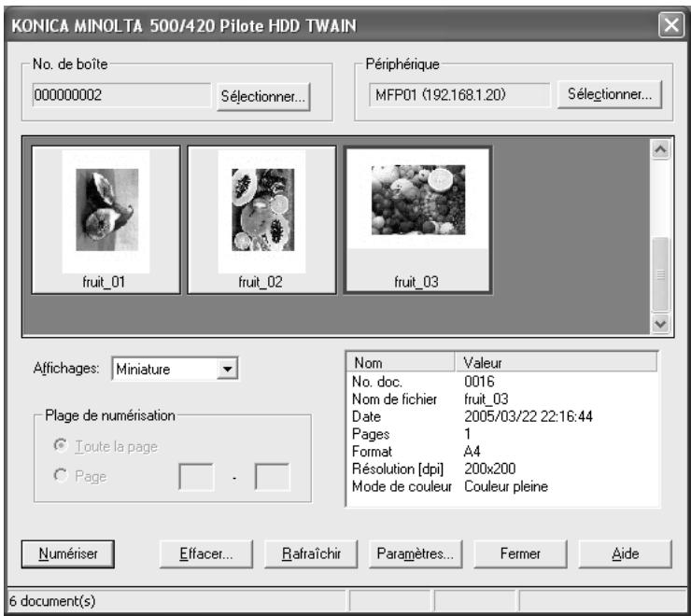The image size is (691, 616).
Task: Open Paramètres... settings dialog
Action: (416, 553)
